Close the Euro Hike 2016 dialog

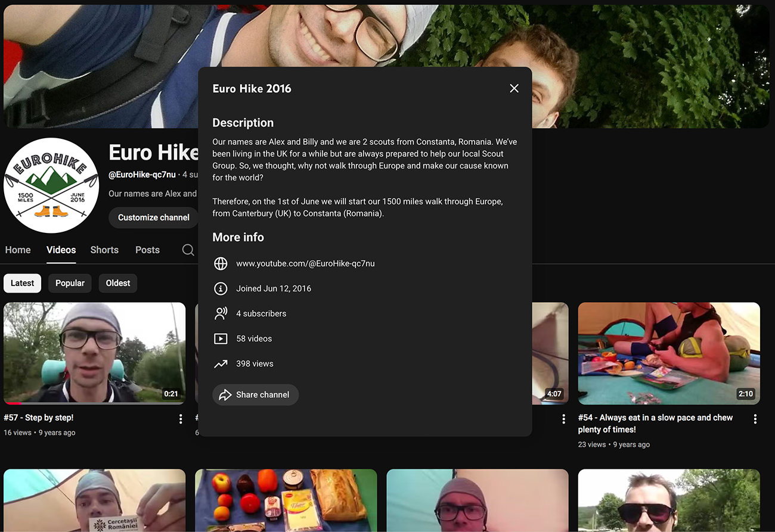514,88
